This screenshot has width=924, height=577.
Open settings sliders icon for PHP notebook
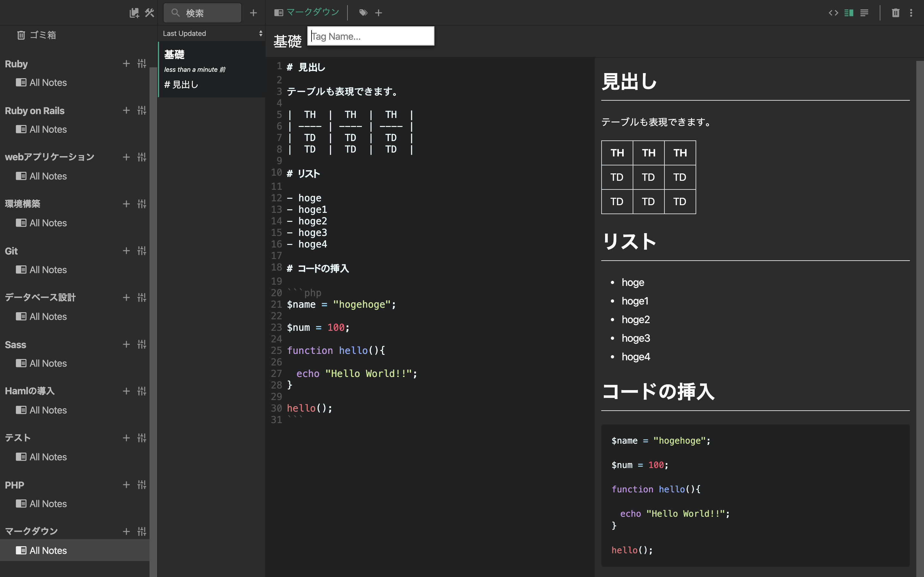pyautogui.click(x=142, y=485)
